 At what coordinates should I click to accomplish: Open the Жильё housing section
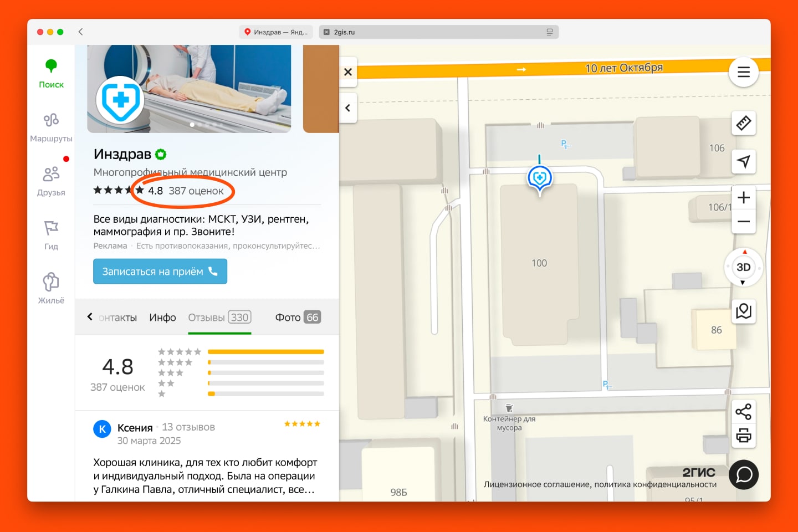[x=51, y=289]
